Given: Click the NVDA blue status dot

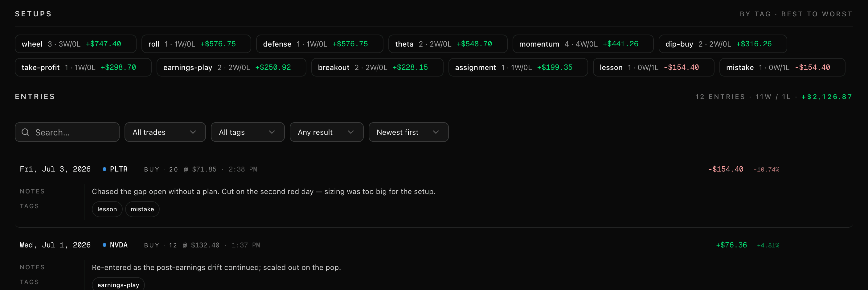Looking at the screenshot, I should [x=104, y=245].
